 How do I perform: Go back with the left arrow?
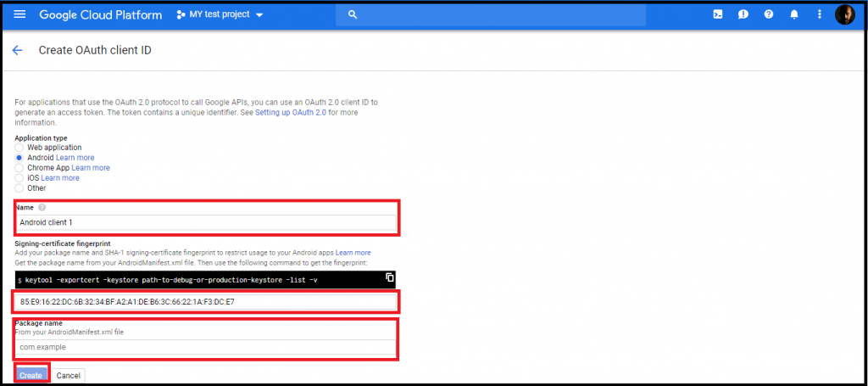[x=17, y=50]
